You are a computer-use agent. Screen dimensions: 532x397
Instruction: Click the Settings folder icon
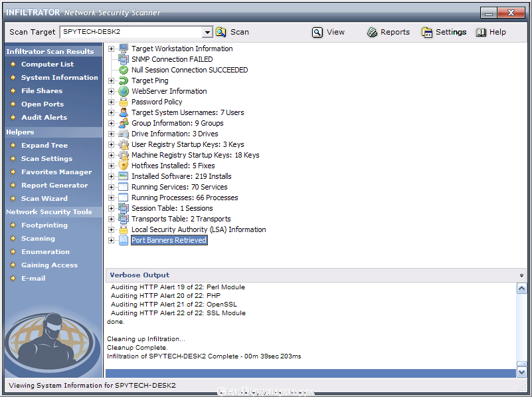click(427, 33)
